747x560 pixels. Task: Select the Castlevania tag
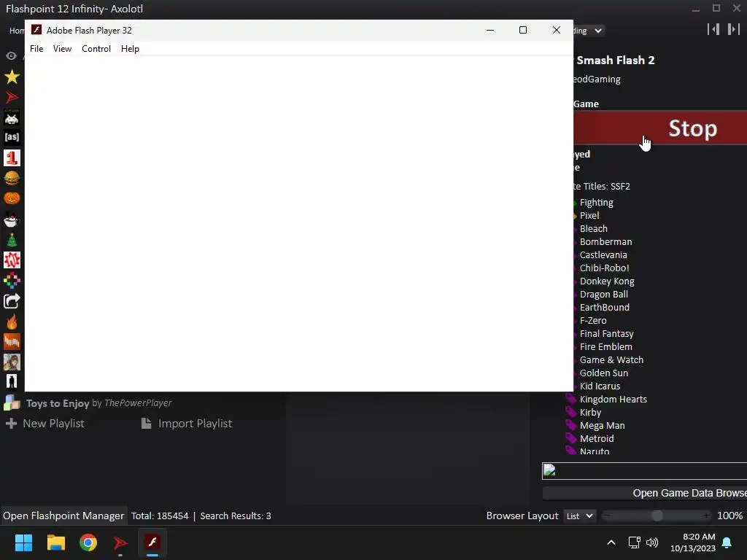click(603, 254)
